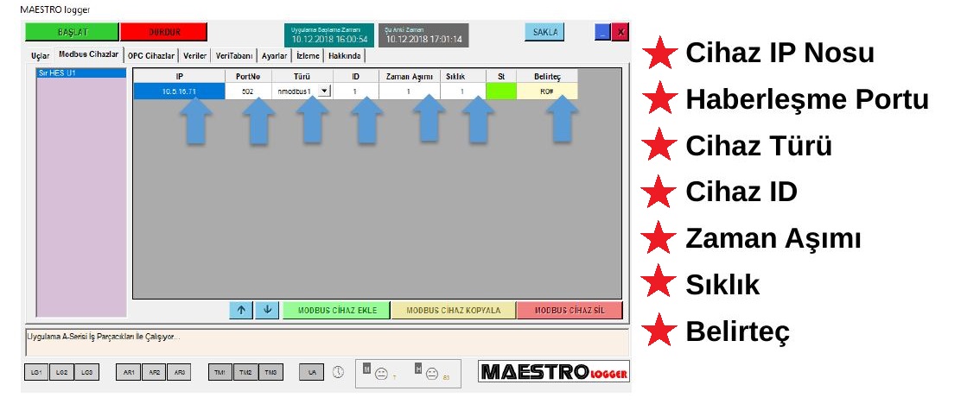Open the Ayarlar tab
Viewport: 980px width, 410px height.
click(x=274, y=55)
